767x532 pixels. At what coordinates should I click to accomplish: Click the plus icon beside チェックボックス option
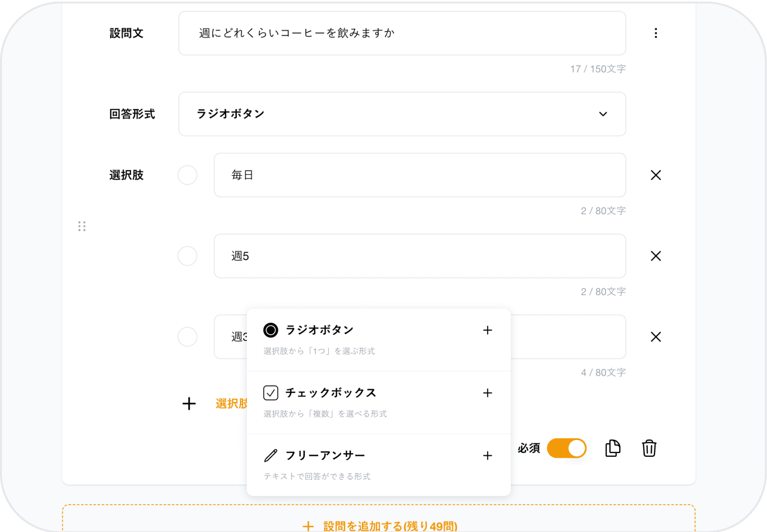488,393
